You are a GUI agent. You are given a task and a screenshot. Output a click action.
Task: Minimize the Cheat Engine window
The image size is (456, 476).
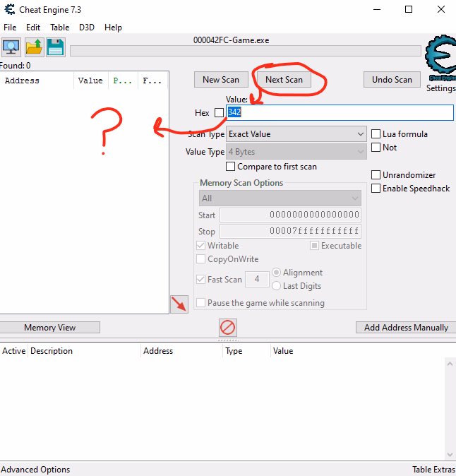pos(377,9)
